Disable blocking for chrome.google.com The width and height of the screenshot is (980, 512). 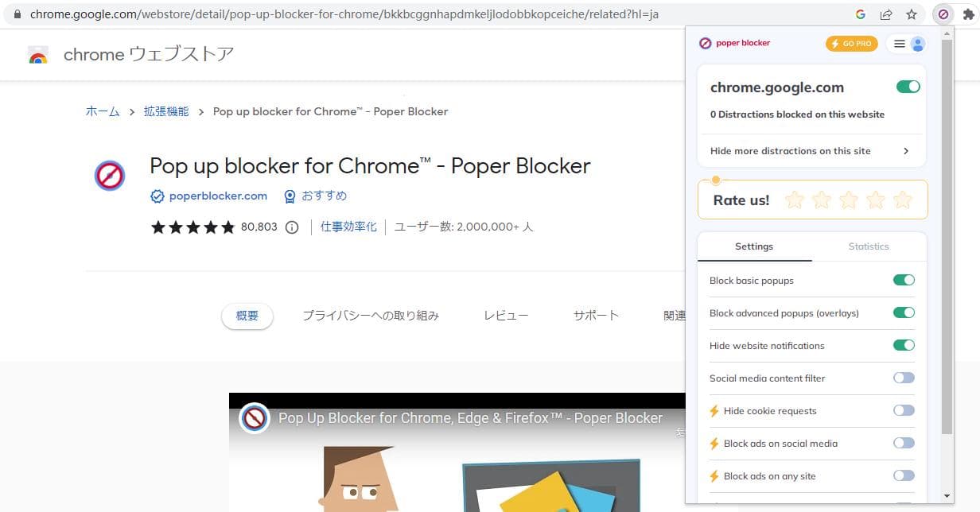[x=908, y=86]
